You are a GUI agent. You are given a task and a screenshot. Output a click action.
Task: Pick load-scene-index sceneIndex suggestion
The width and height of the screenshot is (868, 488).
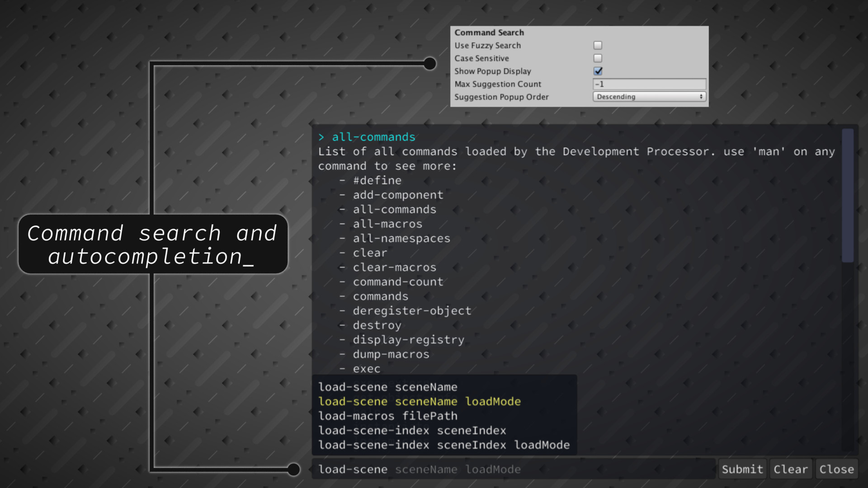click(x=412, y=431)
